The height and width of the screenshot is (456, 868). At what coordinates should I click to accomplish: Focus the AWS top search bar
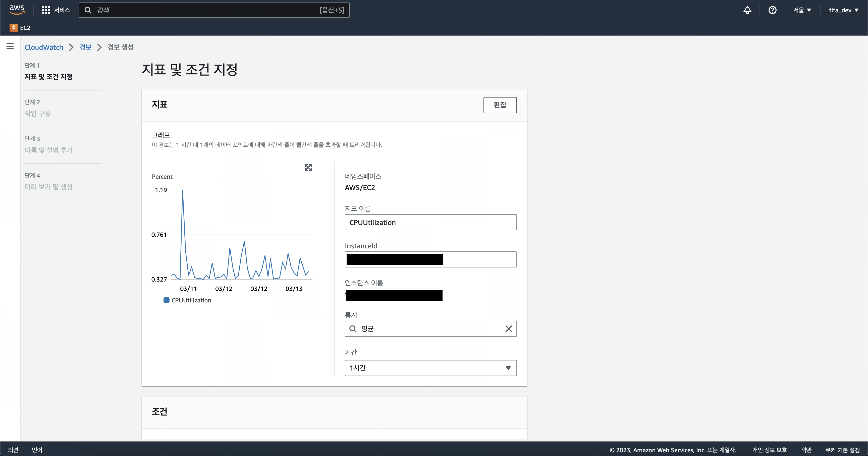point(214,10)
